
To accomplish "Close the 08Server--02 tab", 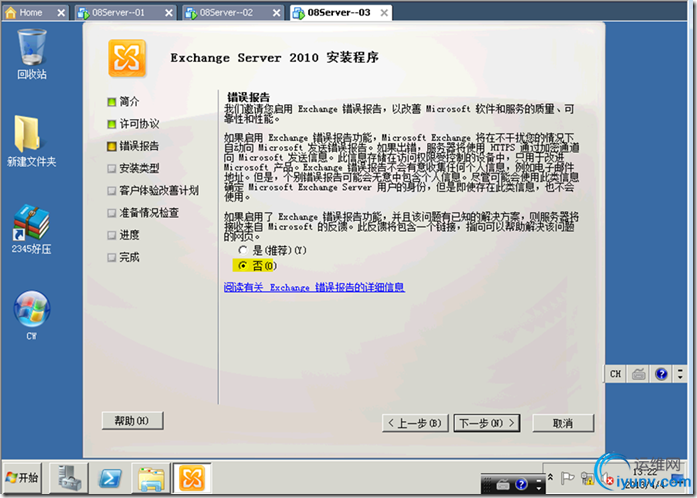I will point(276,13).
